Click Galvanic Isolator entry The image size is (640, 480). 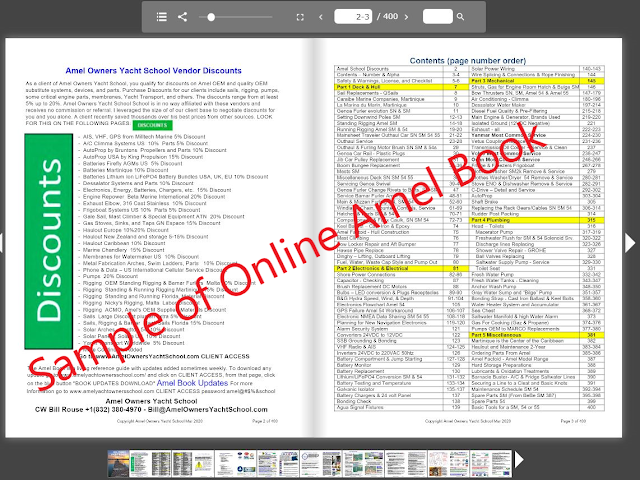356,389
